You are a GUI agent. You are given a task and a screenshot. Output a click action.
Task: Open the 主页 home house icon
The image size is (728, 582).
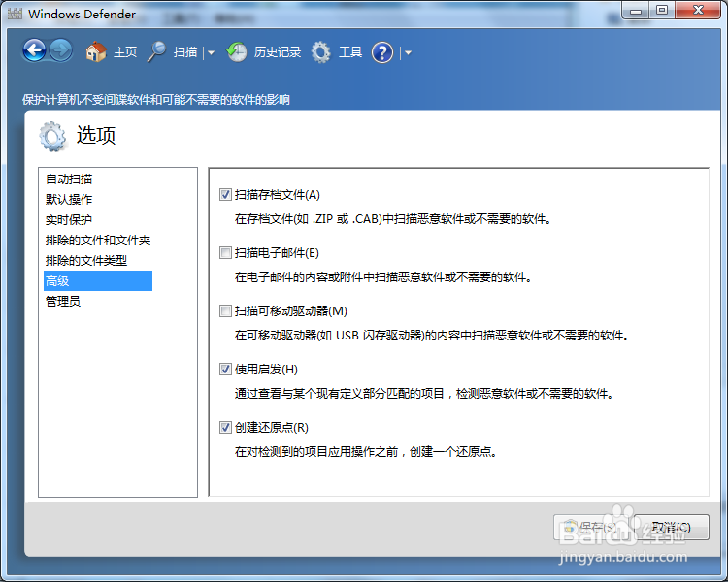96,52
